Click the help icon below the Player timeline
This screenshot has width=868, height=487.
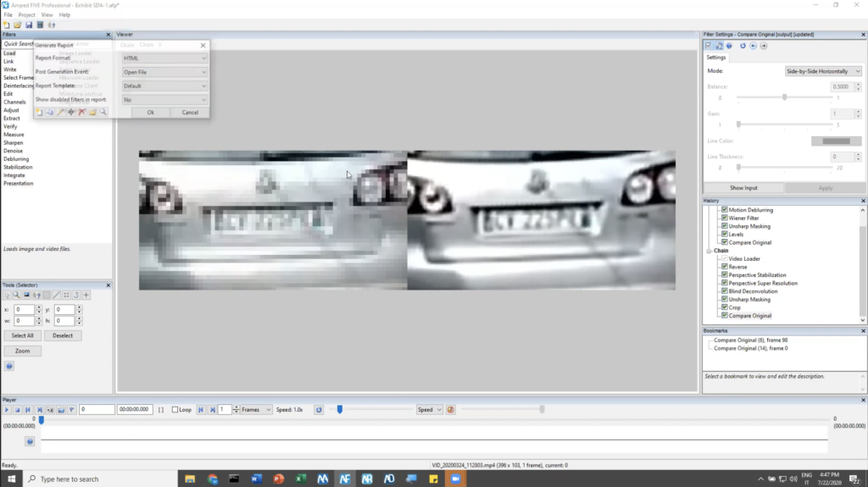click(x=30, y=441)
